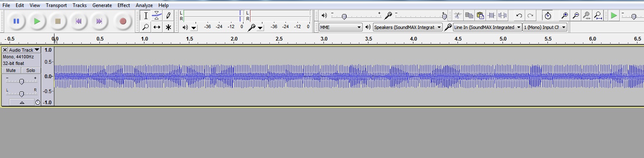Click the Undo arrow icon
This screenshot has width=644, height=158.
click(x=519, y=16)
